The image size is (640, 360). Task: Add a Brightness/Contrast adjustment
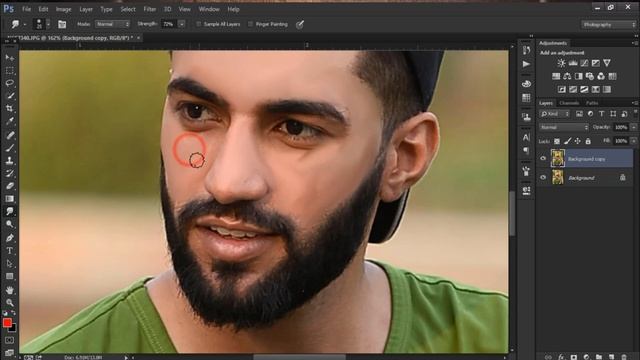tap(562, 63)
